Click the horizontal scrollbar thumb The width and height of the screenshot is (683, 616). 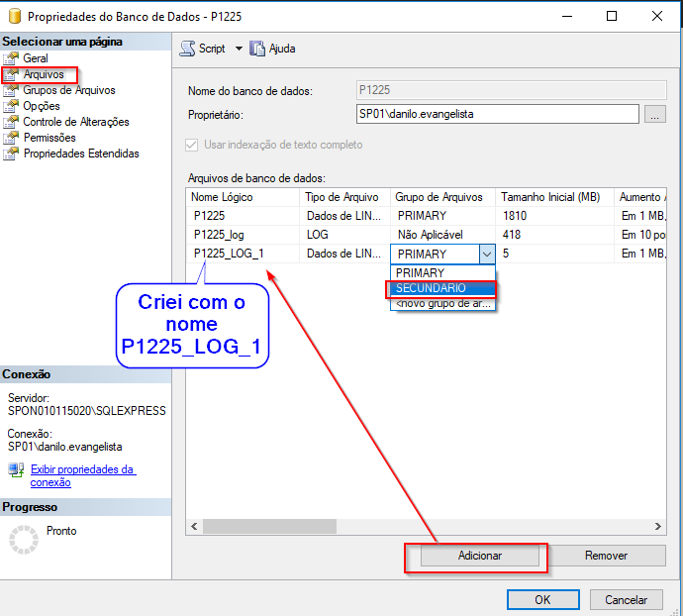click(269, 526)
